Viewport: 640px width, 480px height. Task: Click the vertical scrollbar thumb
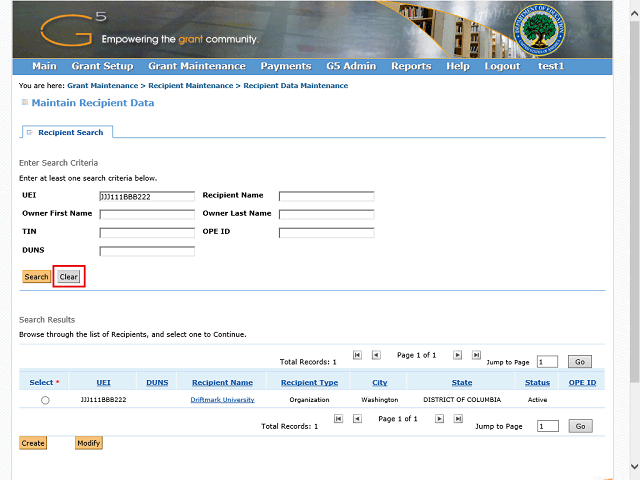click(634, 202)
